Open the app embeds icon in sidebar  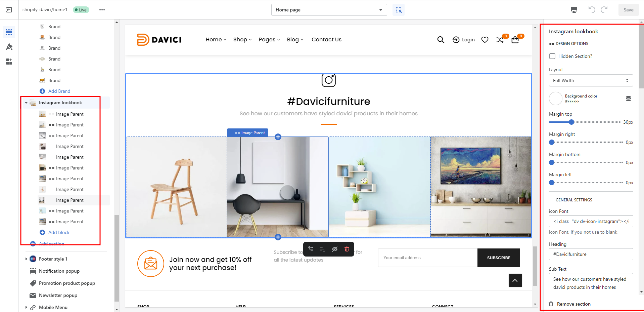point(9,62)
